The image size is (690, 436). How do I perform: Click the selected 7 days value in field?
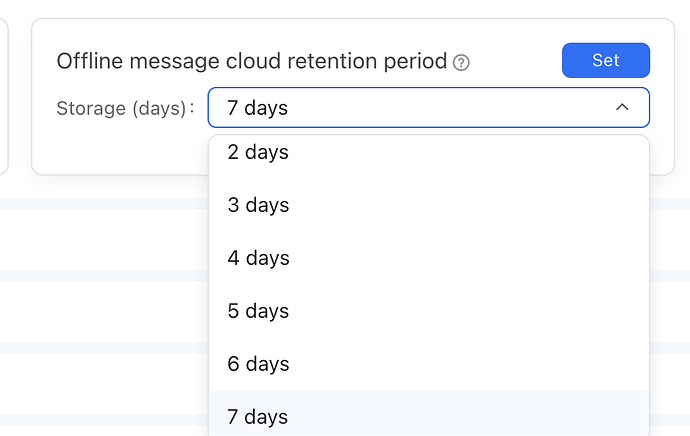pos(258,107)
